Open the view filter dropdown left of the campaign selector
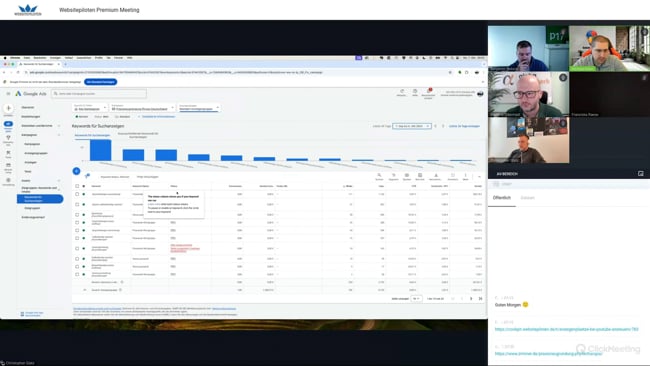The image size is (650, 366). (90, 107)
